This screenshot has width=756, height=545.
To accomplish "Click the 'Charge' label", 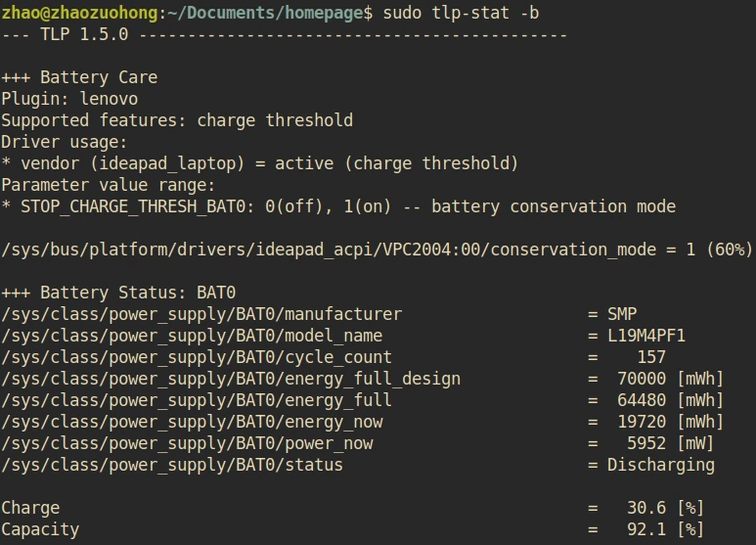I will [x=30, y=509].
